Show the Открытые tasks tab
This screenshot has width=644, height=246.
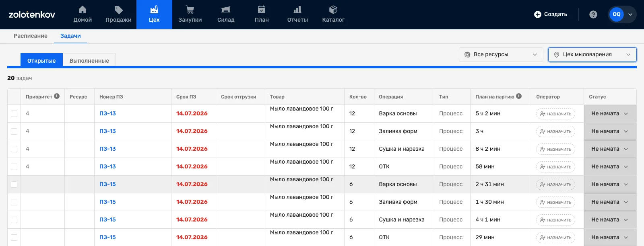[x=41, y=60]
